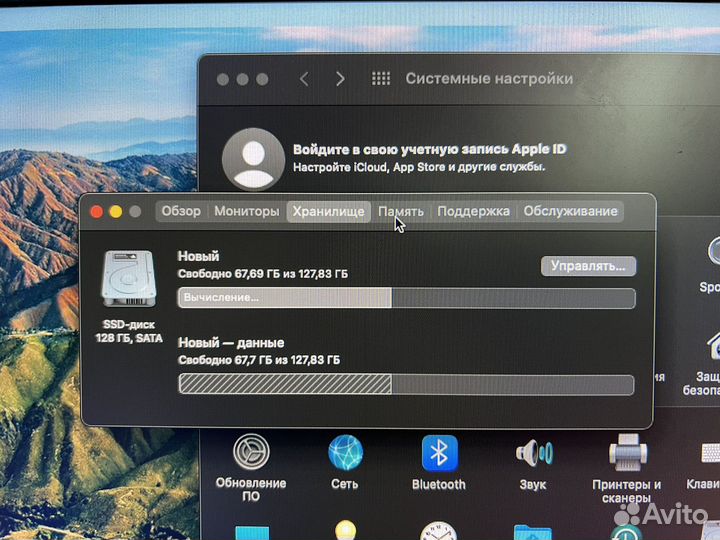Click the SSD-диск 128 ГБ, SATA label
720x540 pixels.
pos(129,332)
